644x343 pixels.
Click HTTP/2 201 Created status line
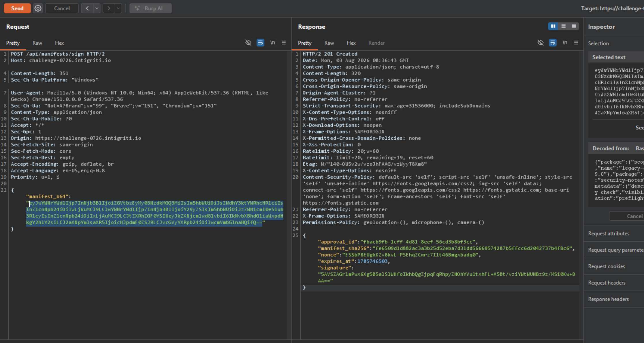pos(330,54)
